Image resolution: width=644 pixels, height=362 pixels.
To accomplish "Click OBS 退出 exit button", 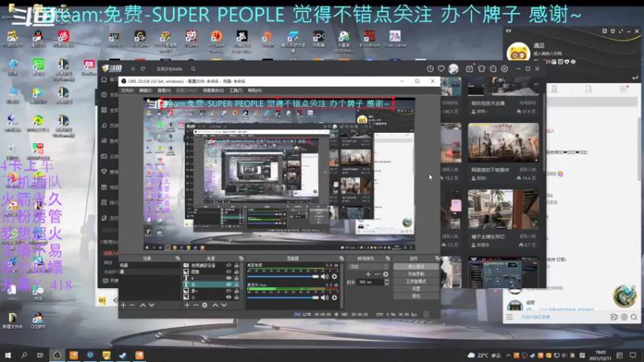I will pyautogui.click(x=415, y=296).
